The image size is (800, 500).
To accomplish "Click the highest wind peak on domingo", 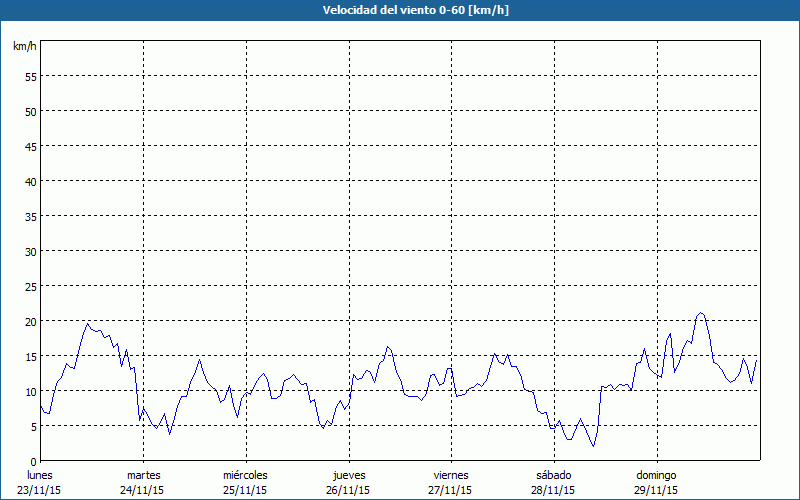I will [x=700, y=313].
